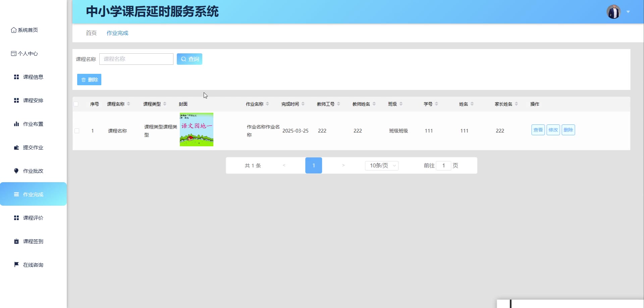Click the 修改 button in row 1

pyautogui.click(x=553, y=130)
